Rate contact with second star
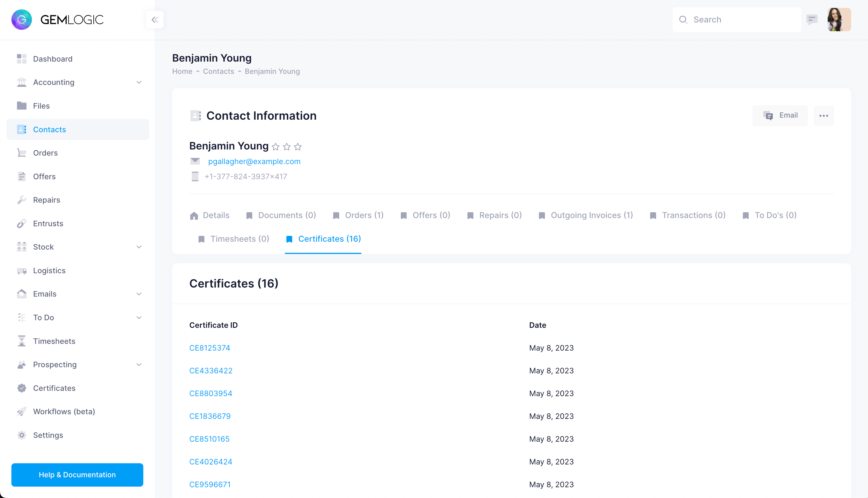Screen dimensions: 868x498 coord(287,147)
